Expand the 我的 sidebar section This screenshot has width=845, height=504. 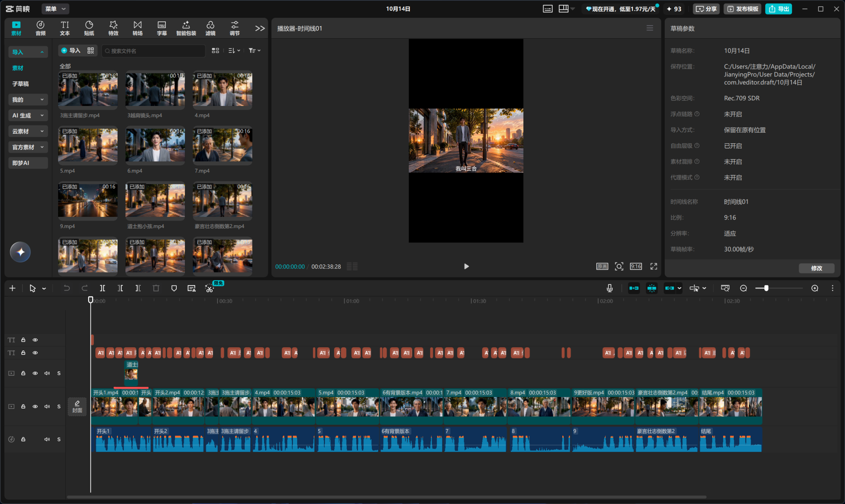pyautogui.click(x=28, y=100)
